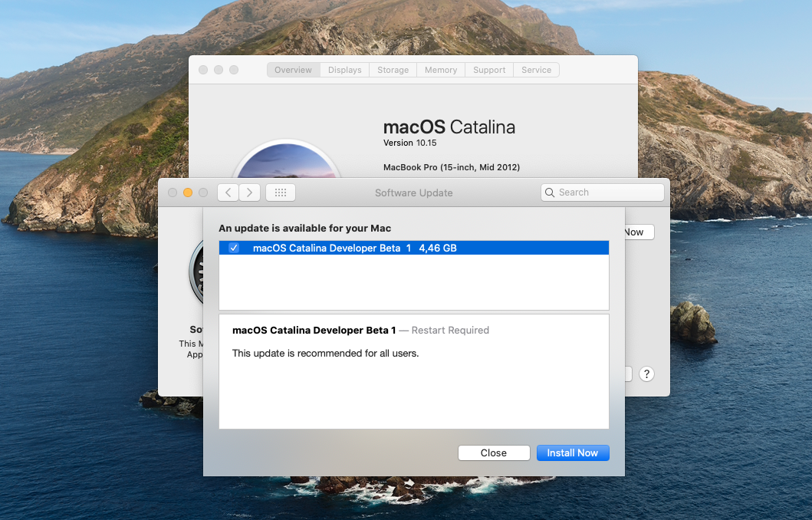
Task: Click the back arrow in Software Update toolbar
Action: click(x=228, y=193)
